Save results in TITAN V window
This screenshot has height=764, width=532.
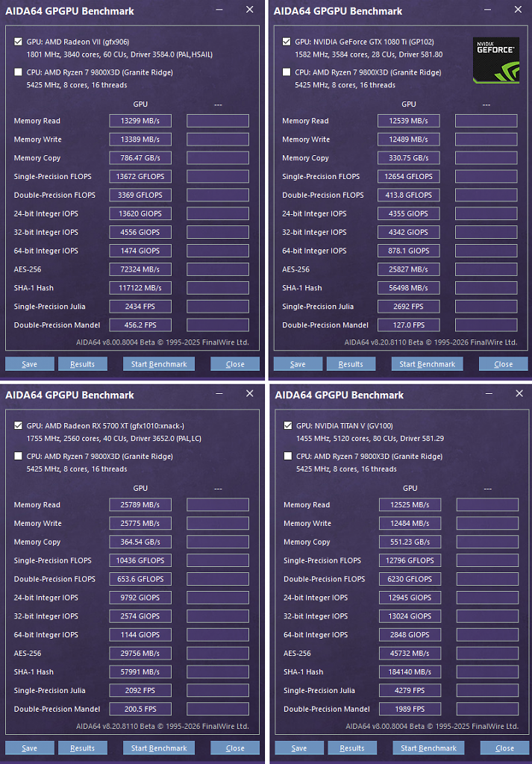(x=300, y=748)
